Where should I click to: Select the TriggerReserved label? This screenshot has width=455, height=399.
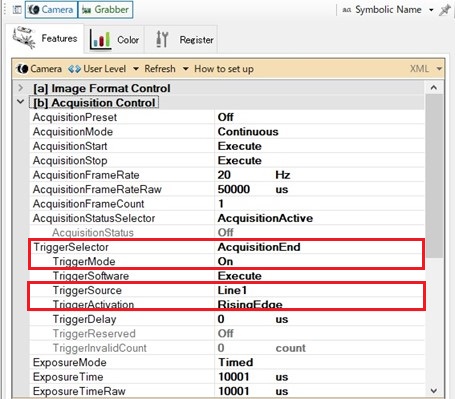[94, 334]
